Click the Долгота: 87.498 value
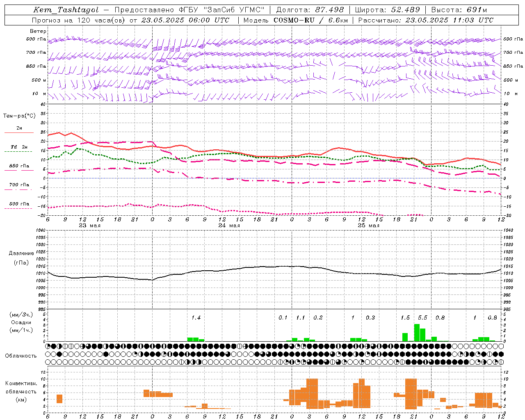This screenshot has height=420, width=525. (310, 10)
